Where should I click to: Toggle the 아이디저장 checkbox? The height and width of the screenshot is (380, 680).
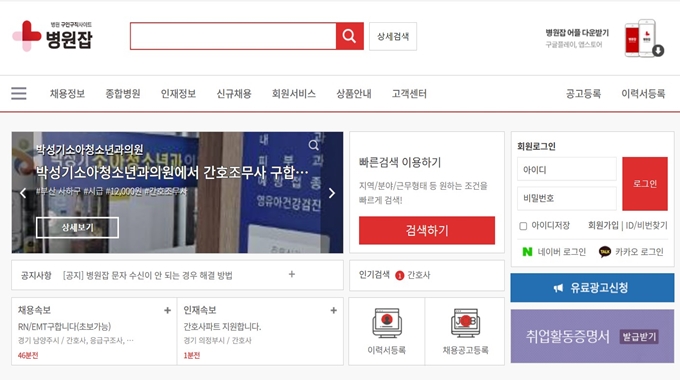point(523,226)
